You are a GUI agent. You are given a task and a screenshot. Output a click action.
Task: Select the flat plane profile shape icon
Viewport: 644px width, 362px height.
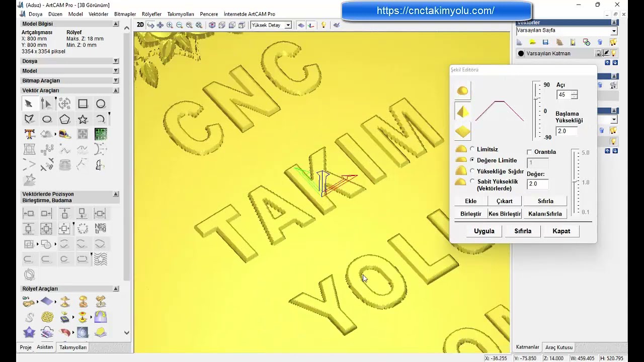point(462,132)
